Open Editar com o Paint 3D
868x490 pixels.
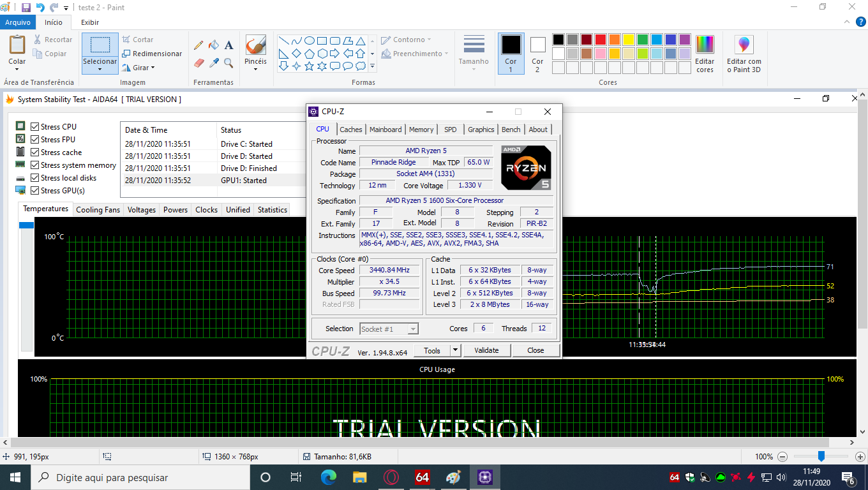pos(744,54)
